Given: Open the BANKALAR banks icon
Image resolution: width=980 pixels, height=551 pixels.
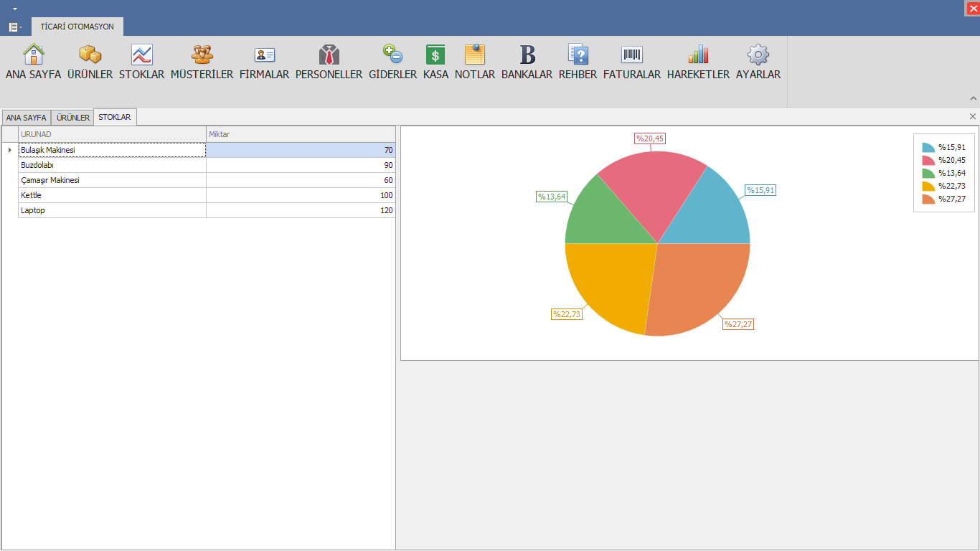Looking at the screenshot, I should click(x=527, y=55).
